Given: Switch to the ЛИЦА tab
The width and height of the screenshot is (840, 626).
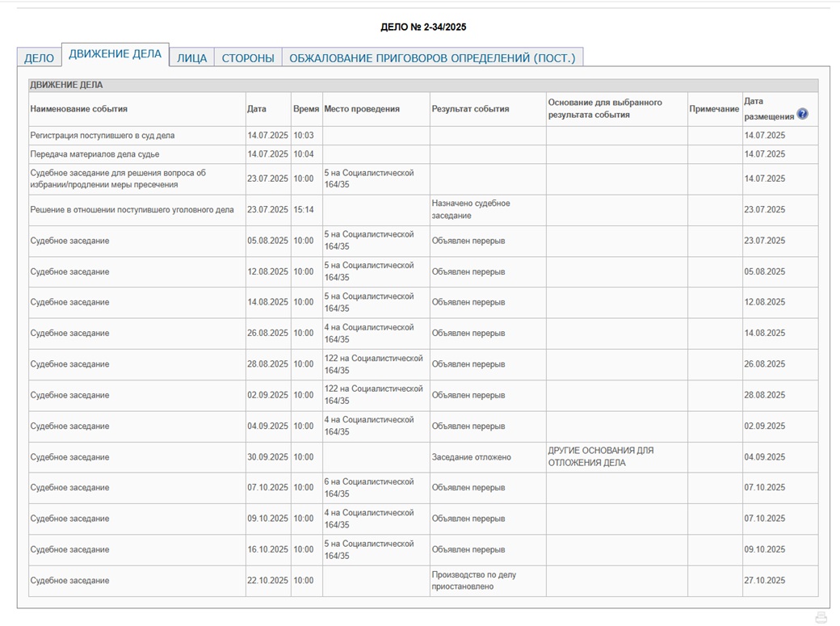Looking at the screenshot, I should 191,58.
